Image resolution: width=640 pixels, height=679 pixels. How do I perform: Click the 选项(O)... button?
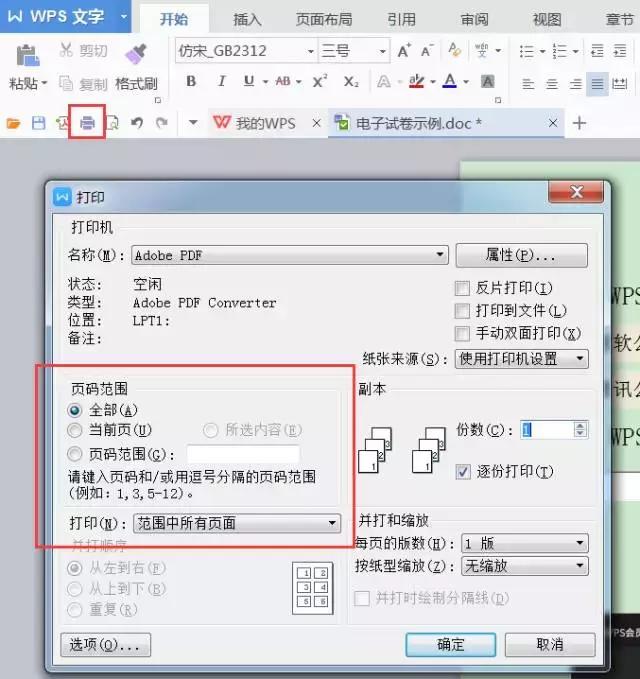pyautogui.click(x=106, y=645)
